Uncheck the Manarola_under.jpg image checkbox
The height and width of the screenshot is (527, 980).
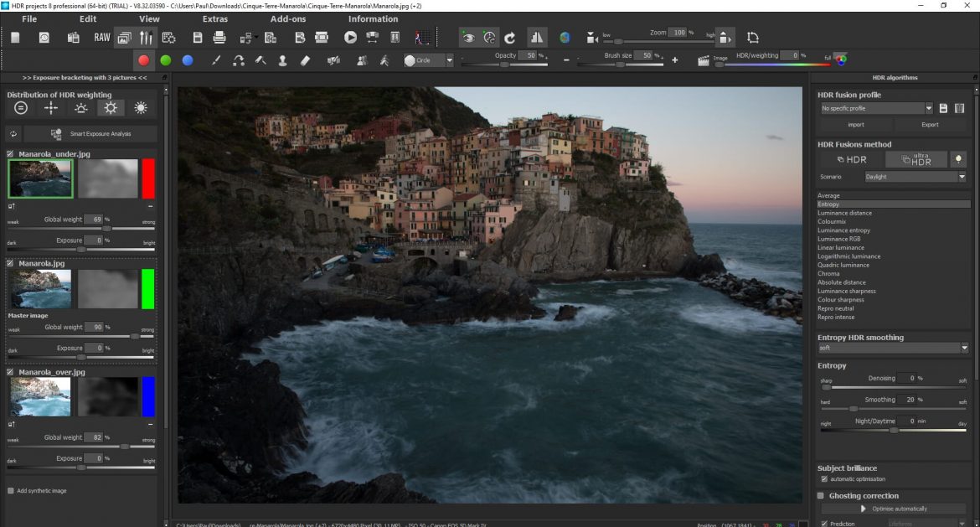11,154
